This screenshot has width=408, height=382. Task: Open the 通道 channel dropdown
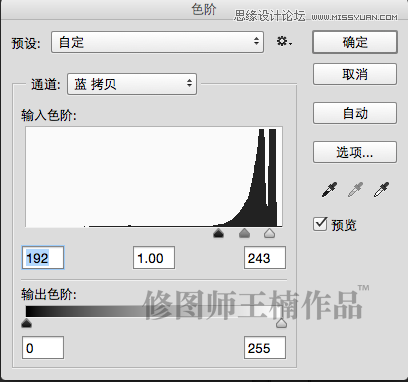[132, 84]
